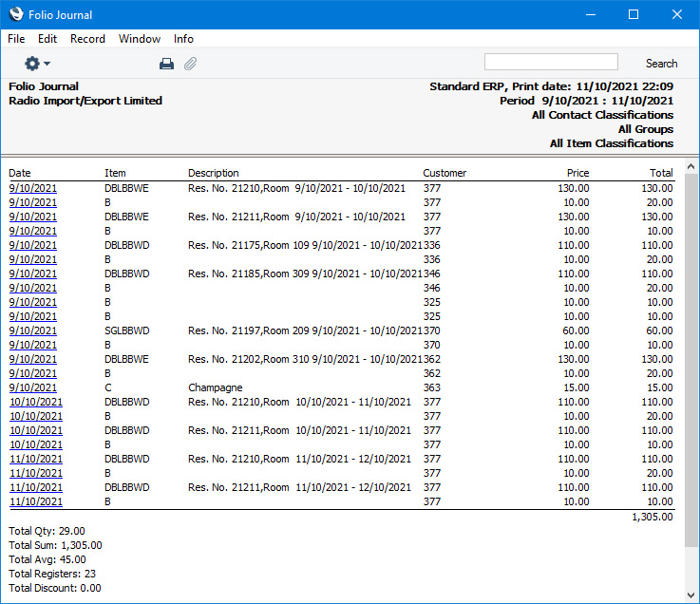Click Total Registers: 23 summary line
700x604 pixels.
click(52, 575)
